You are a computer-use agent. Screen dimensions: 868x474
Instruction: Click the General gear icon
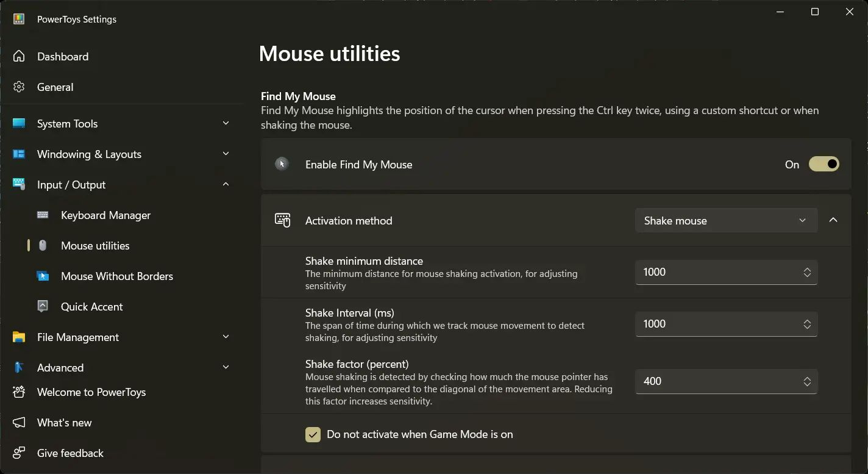(x=19, y=87)
